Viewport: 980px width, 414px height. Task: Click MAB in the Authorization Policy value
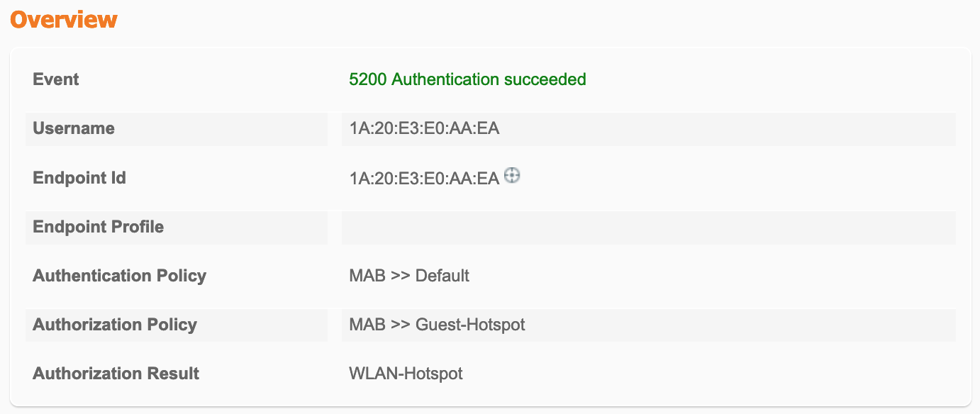pyautogui.click(x=367, y=325)
